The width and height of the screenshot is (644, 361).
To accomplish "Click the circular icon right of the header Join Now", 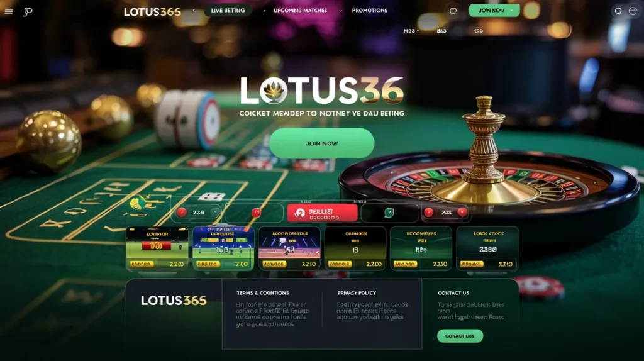I will [618, 11].
